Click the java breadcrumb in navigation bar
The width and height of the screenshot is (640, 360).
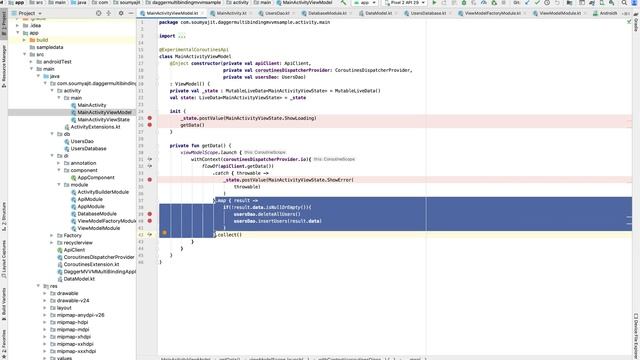pos(79,2)
